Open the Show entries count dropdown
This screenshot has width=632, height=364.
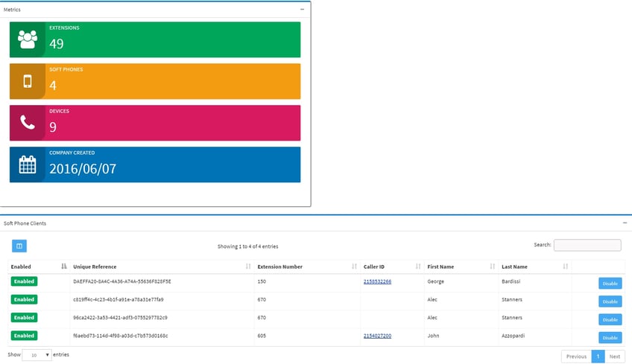tap(37, 355)
